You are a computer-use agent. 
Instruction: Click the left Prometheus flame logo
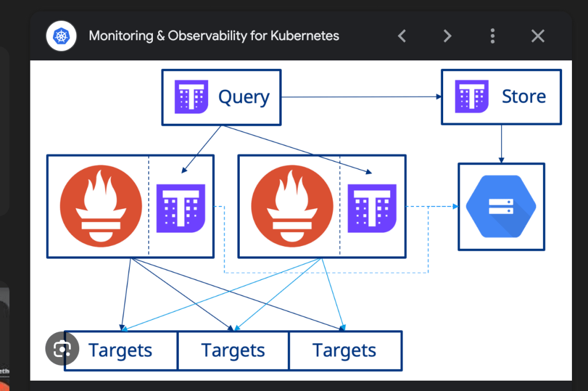click(101, 206)
